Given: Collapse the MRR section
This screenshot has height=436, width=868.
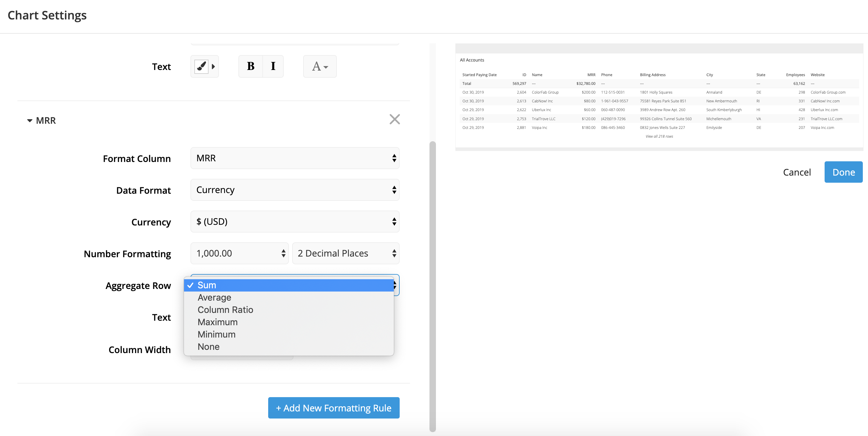Looking at the screenshot, I should tap(41, 120).
